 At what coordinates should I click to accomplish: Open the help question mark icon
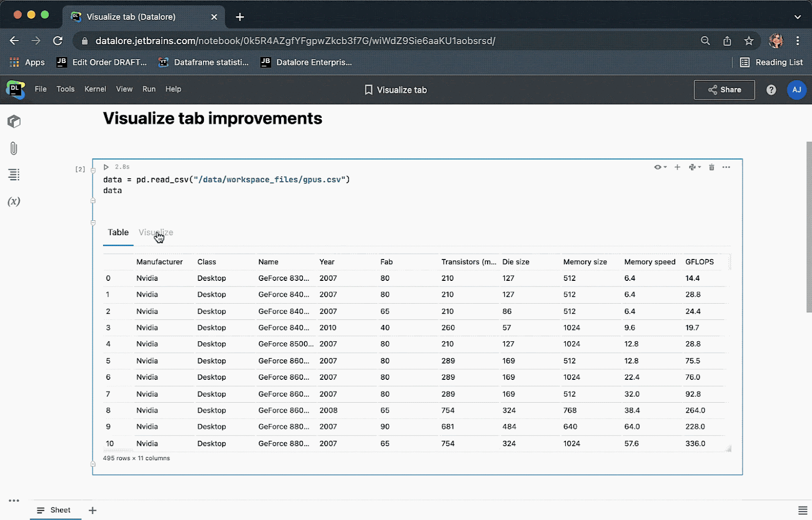[771, 90]
